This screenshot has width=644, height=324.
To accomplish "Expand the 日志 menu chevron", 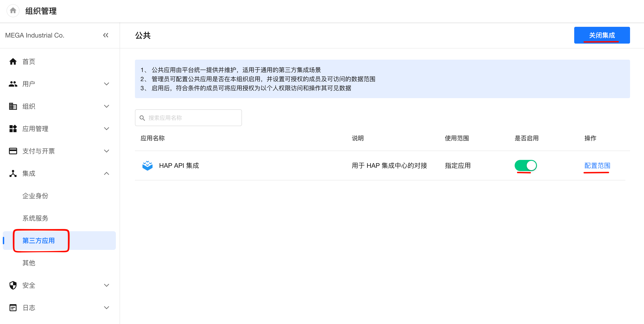I will click(x=107, y=307).
